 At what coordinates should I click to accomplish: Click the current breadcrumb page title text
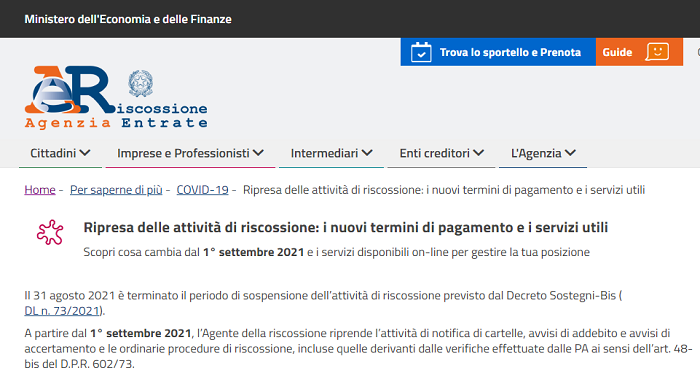coord(444,190)
